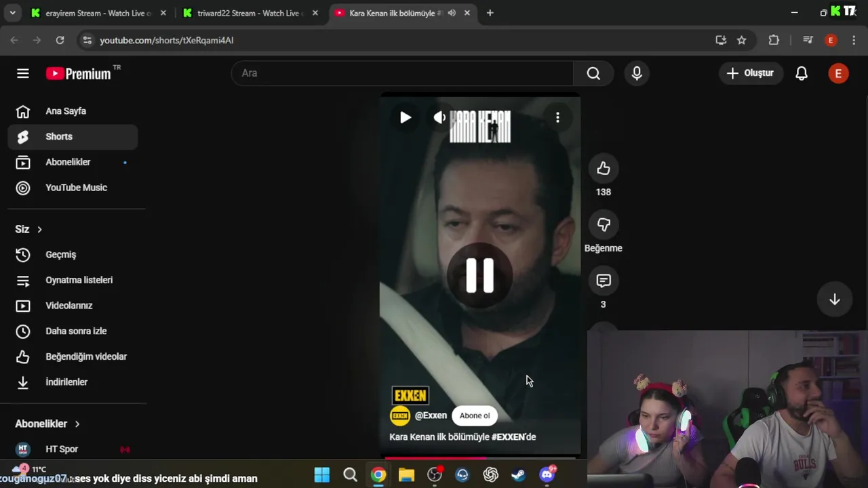Open İndirilenler downloads
868x488 pixels.
pos(73,382)
